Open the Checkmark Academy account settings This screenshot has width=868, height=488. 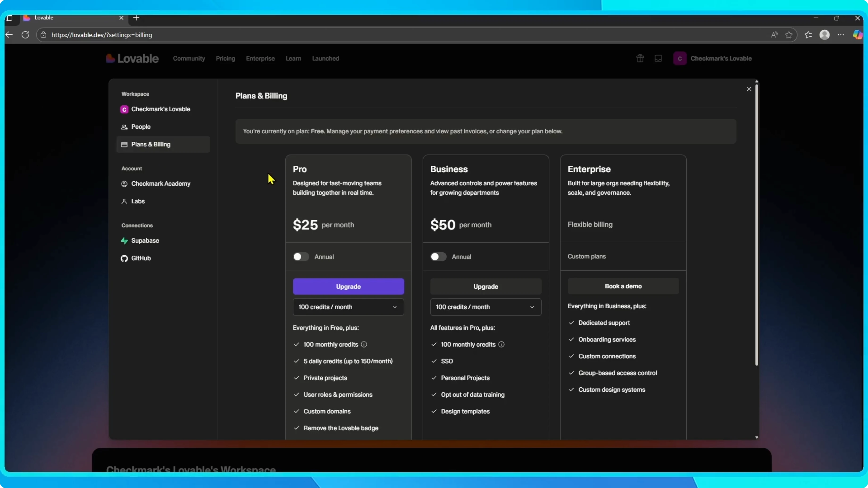pos(163,184)
